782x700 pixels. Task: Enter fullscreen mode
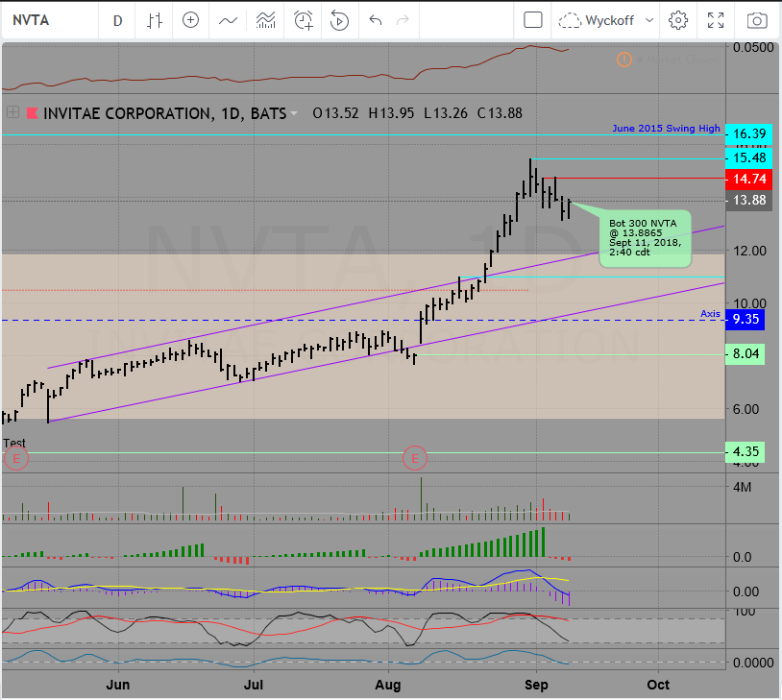tap(716, 20)
